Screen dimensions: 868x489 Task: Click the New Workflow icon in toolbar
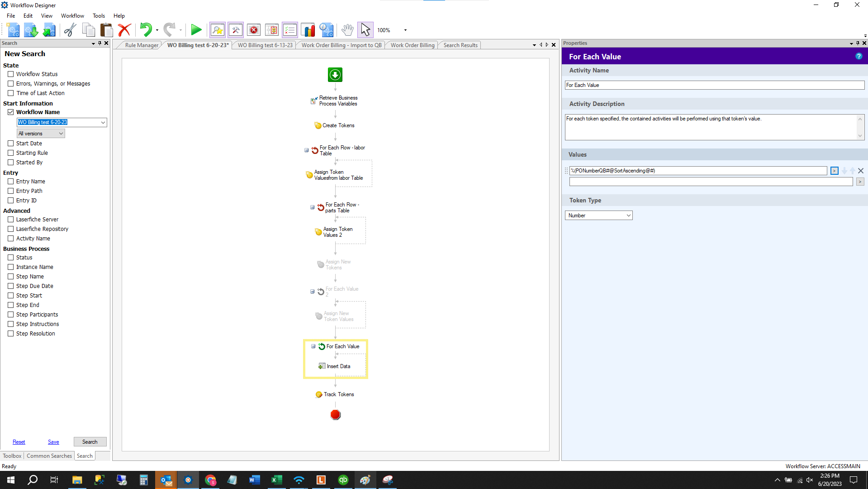point(13,30)
